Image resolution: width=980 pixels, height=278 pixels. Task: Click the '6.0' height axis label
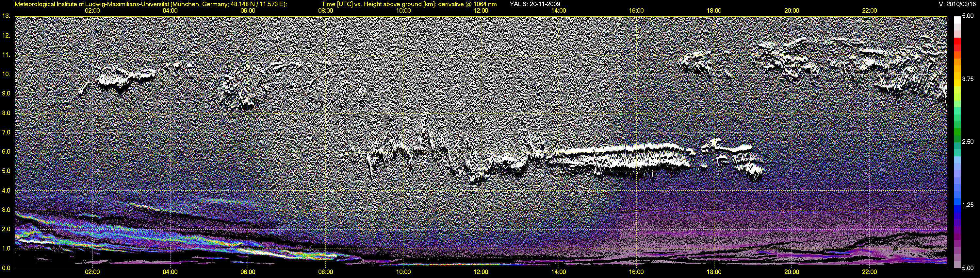(6, 151)
